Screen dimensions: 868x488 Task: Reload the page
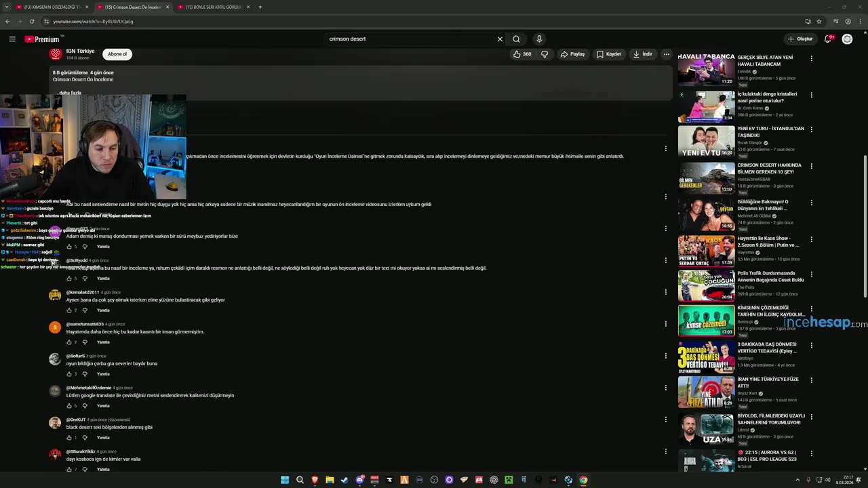32,22
